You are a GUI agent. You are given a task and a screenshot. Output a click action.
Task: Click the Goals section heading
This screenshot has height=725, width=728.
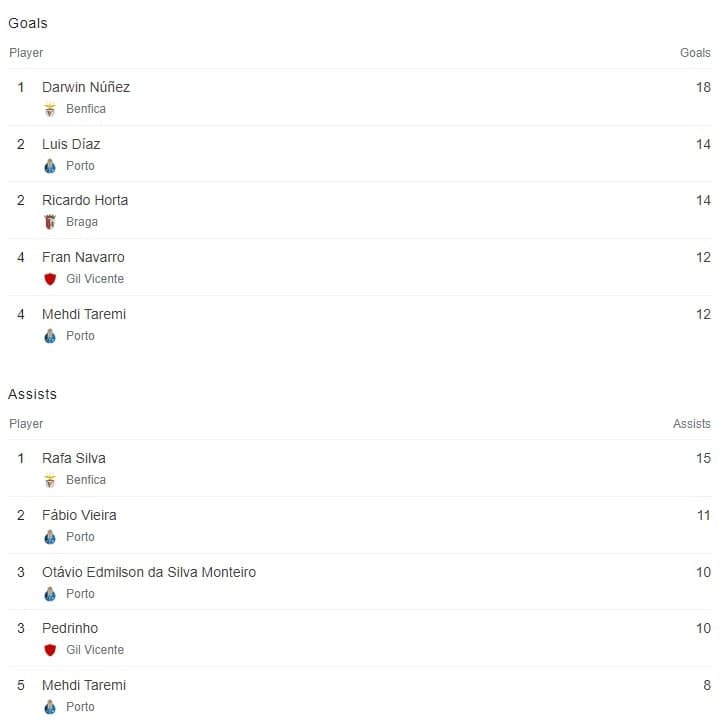point(28,23)
